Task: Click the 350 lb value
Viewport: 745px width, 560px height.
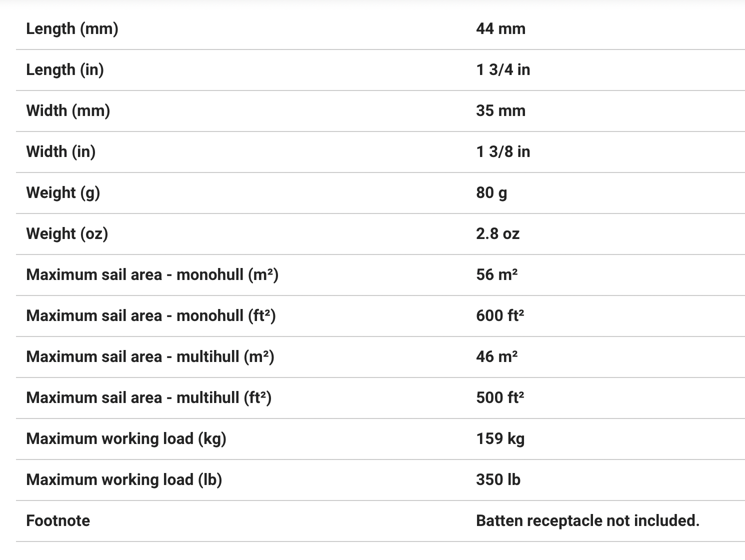Action: click(x=498, y=479)
